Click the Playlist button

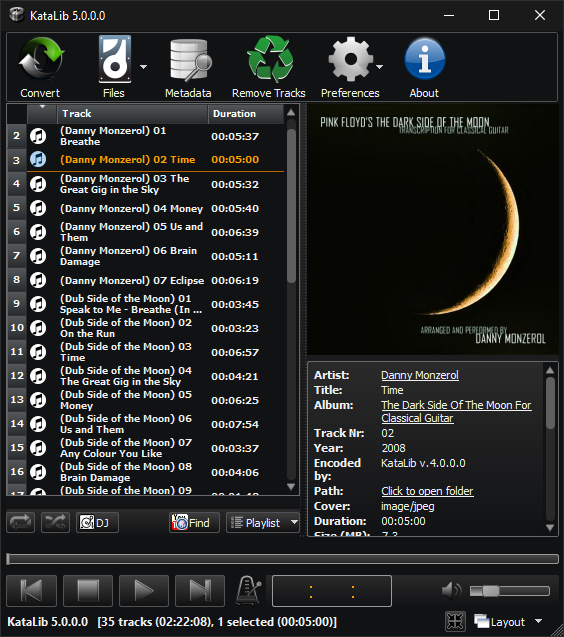257,522
